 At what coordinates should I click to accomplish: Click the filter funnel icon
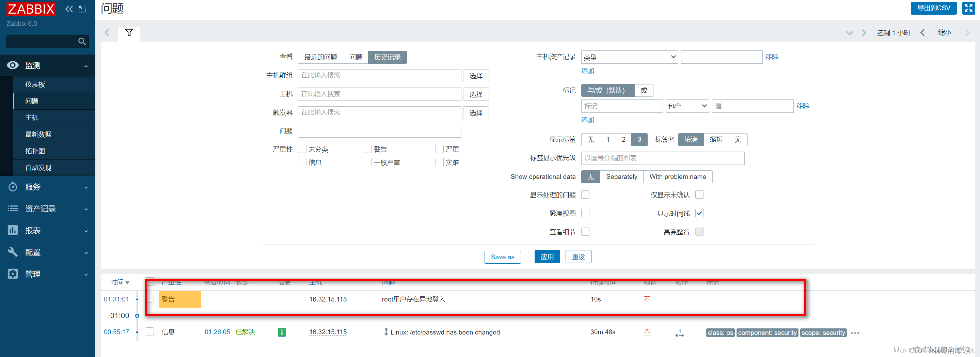(x=129, y=33)
